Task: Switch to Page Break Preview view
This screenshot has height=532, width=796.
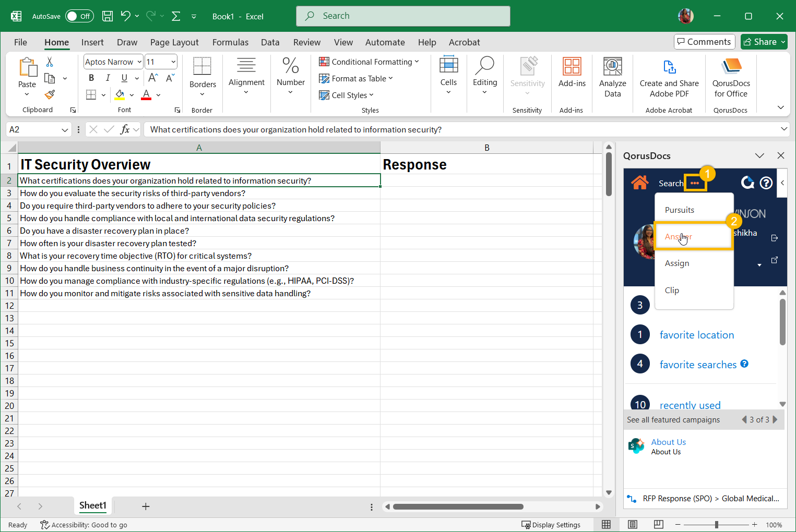Action: [658, 525]
